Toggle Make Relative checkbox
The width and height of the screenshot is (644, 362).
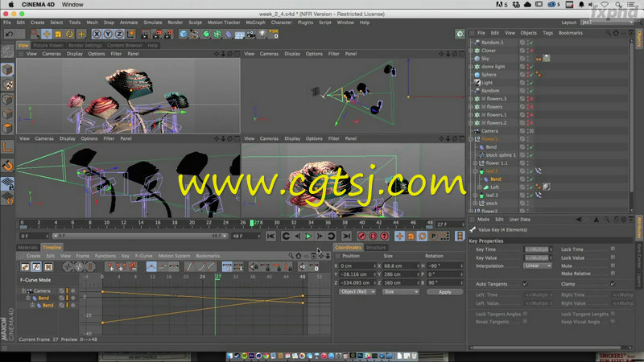(x=613, y=274)
